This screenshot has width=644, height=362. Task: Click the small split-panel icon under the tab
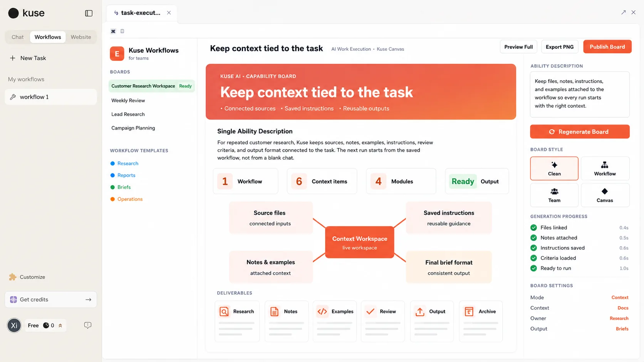pos(122,31)
